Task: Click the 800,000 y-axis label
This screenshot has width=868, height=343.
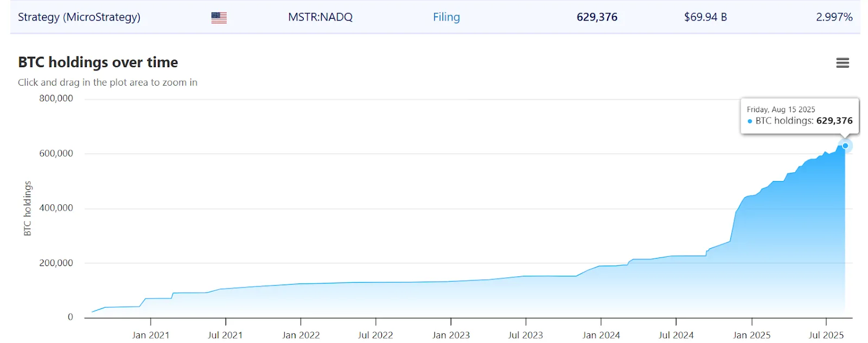Action: click(56, 99)
